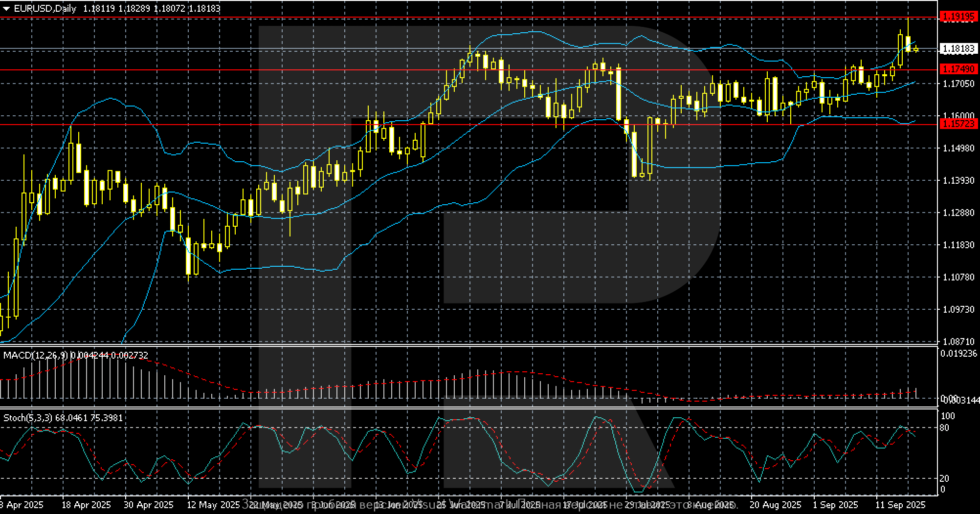The image size is (980, 514).
Task: Click the white 1.18183 current price tag
Action: click(958, 48)
